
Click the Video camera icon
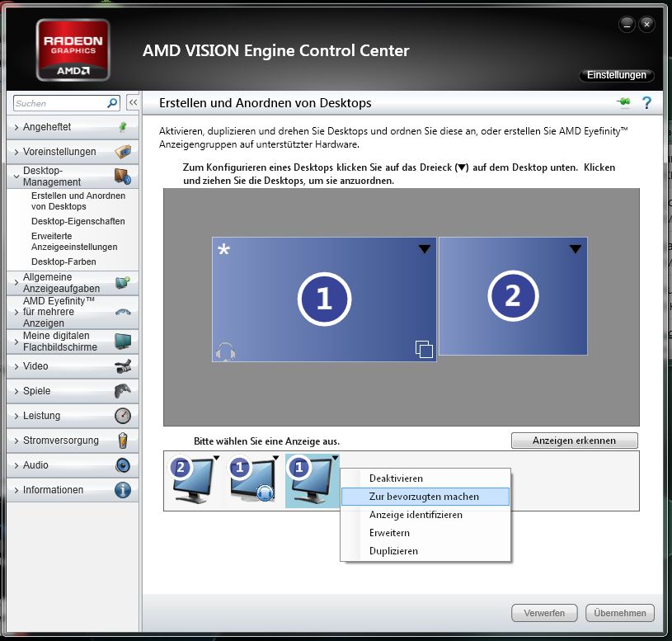(123, 366)
